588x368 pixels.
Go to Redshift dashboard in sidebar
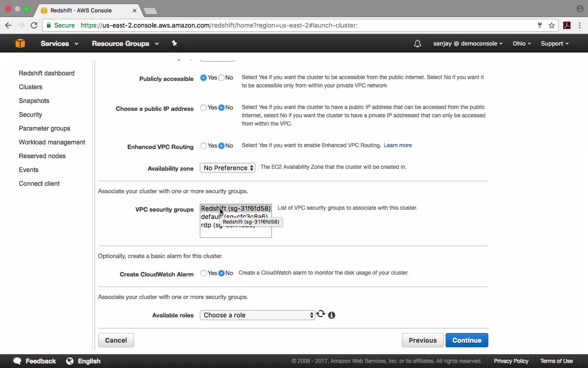[x=46, y=73]
